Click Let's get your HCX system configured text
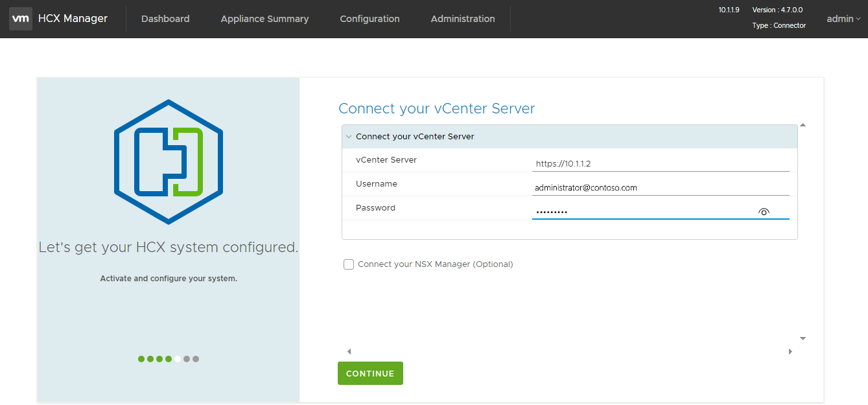This screenshot has width=868, height=405. pyautogui.click(x=169, y=247)
